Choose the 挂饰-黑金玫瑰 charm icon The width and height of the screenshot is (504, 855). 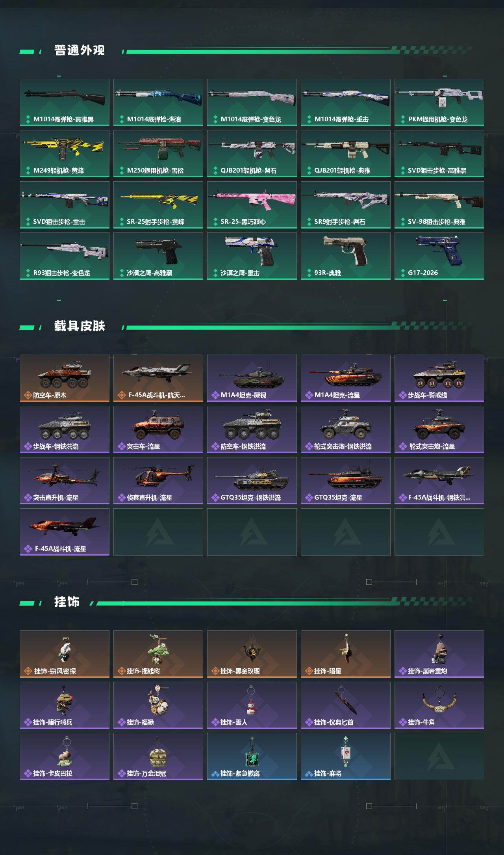click(x=252, y=654)
